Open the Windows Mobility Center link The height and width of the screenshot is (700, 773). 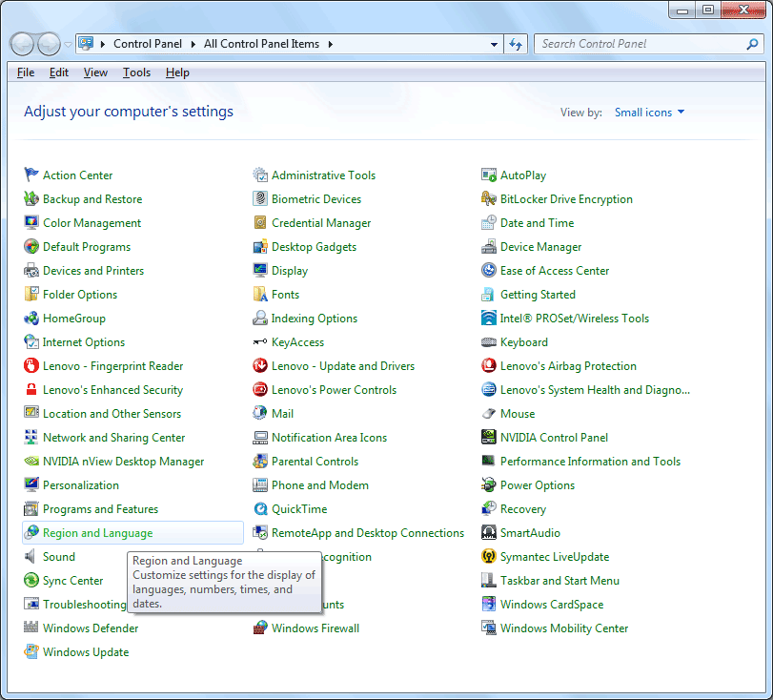(564, 628)
